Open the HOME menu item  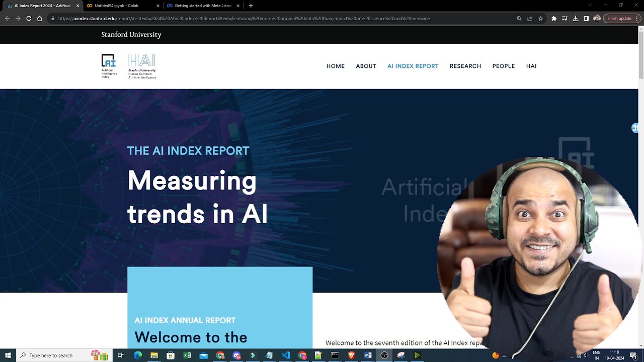point(336,66)
